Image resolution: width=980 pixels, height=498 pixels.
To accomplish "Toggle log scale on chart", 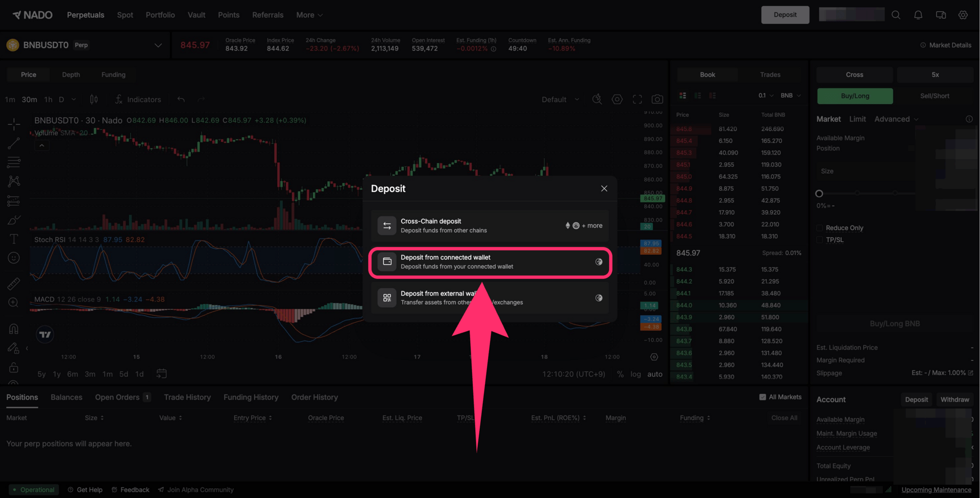I will point(635,374).
